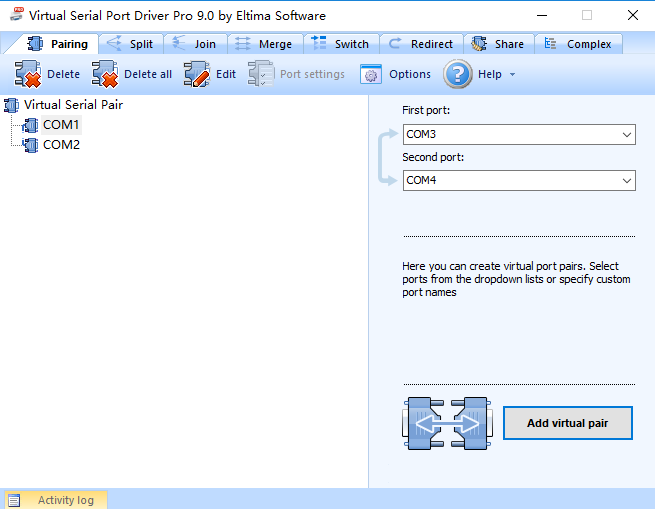The height and width of the screenshot is (509, 655).
Task: Click the Split tab arrow icon
Action: (114, 43)
